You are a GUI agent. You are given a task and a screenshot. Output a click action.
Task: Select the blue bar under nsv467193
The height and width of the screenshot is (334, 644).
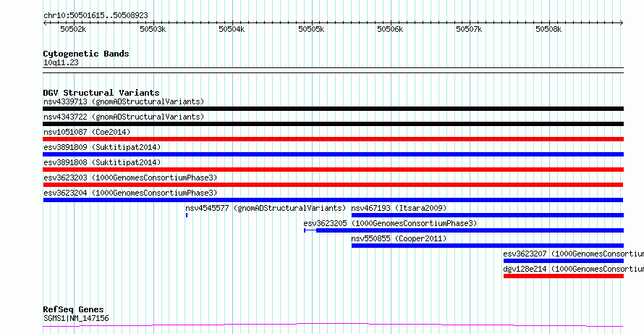pos(488,215)
